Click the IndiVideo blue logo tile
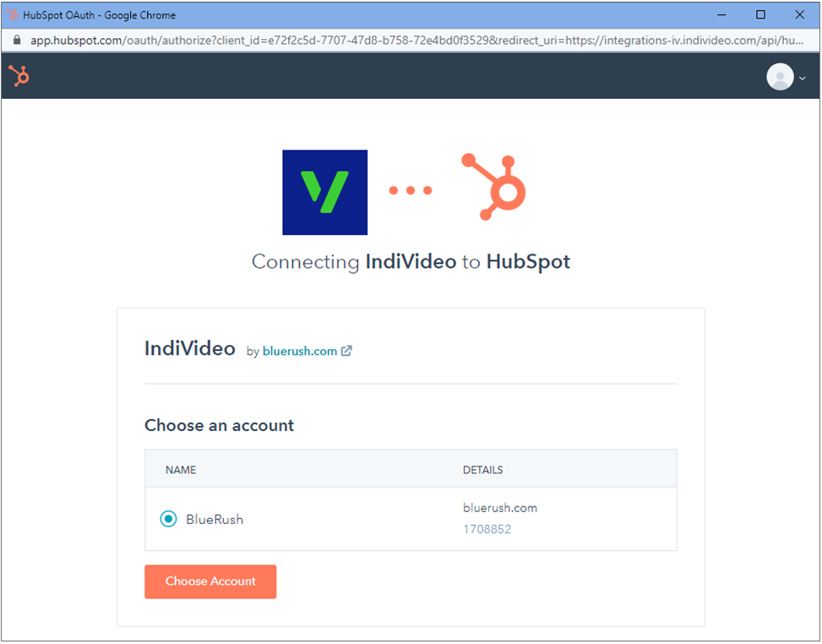The width and height of the screenshot is (822, 644). (324, 193)
